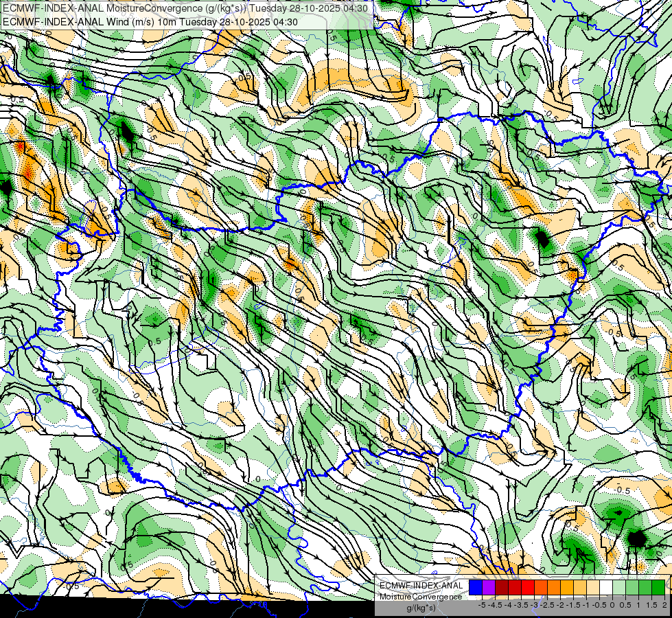Click the -1 tick label in legend
The image size is (672, 618).
point(587,605)
